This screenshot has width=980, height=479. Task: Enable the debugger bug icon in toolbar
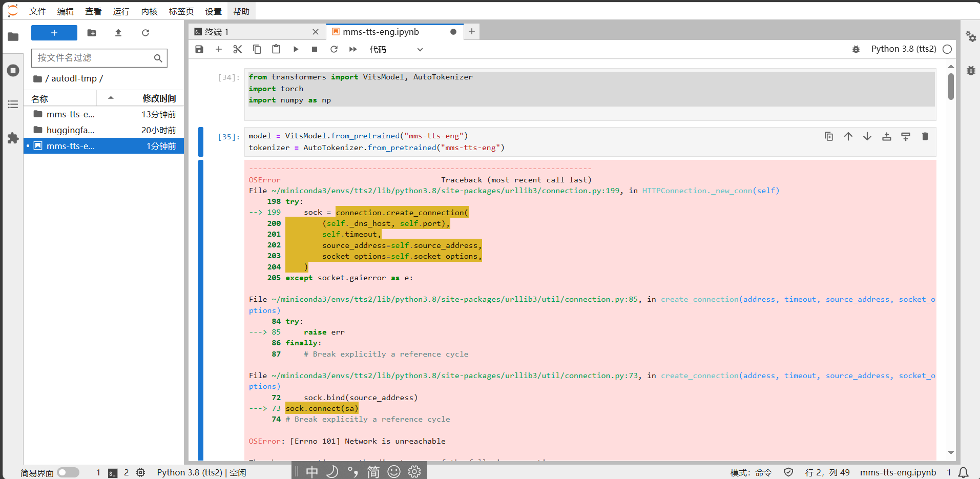click(856, 49)
